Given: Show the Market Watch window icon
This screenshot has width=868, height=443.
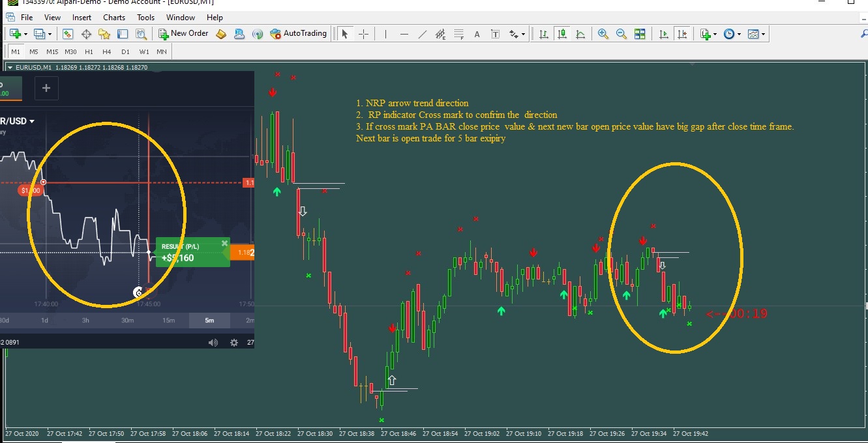Looking at the screenshot, I should tap(68, 34).
